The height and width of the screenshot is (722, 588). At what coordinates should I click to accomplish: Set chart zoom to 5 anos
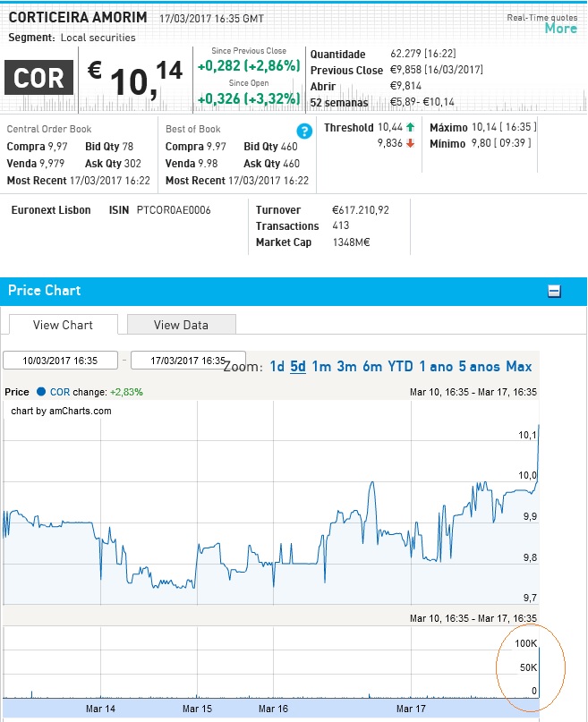tap(479, 367)
